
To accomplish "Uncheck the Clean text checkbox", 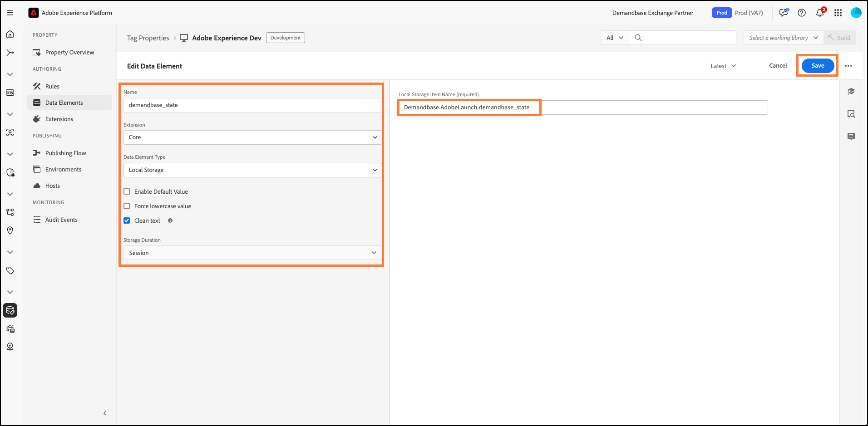I will (127, 220).
